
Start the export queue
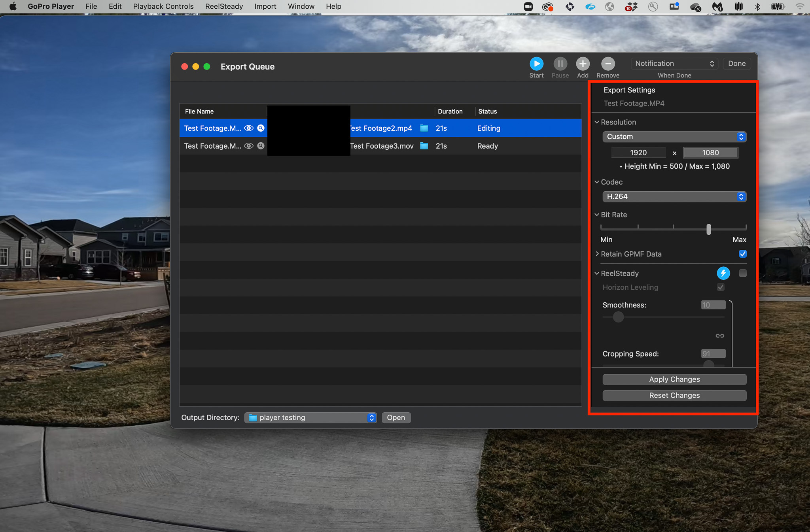pos(536,64)
